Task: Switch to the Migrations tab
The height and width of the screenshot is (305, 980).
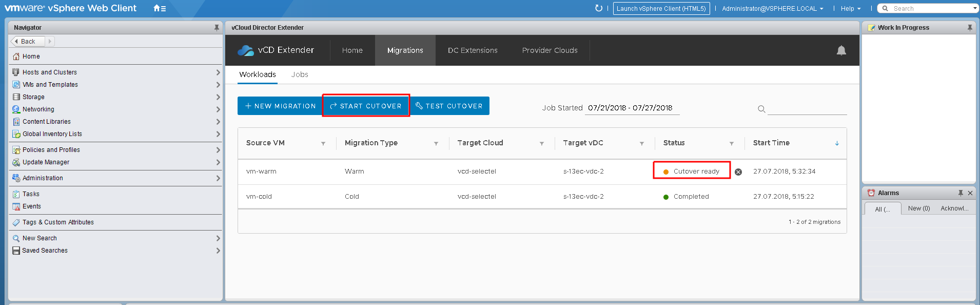Action: click(405, 50)
